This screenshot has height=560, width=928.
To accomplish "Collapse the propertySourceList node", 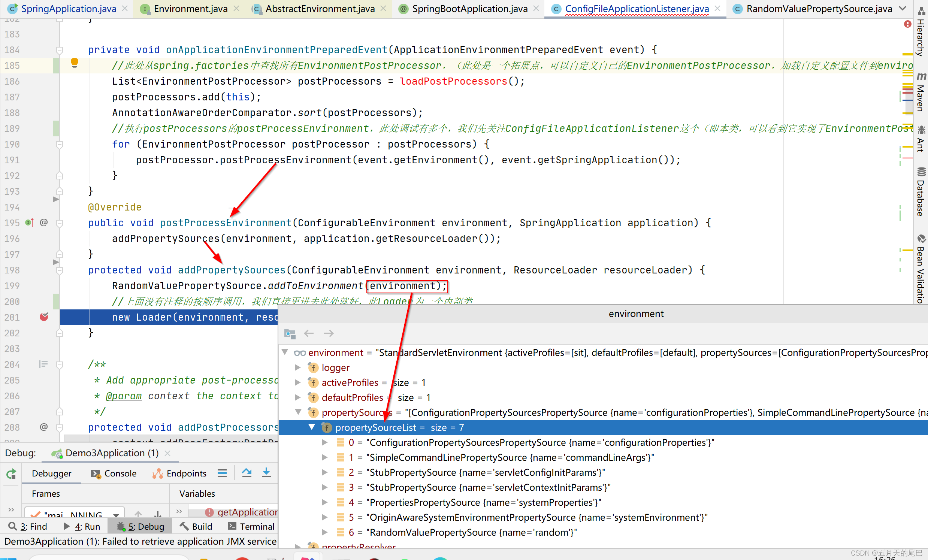I will (312, 427).
